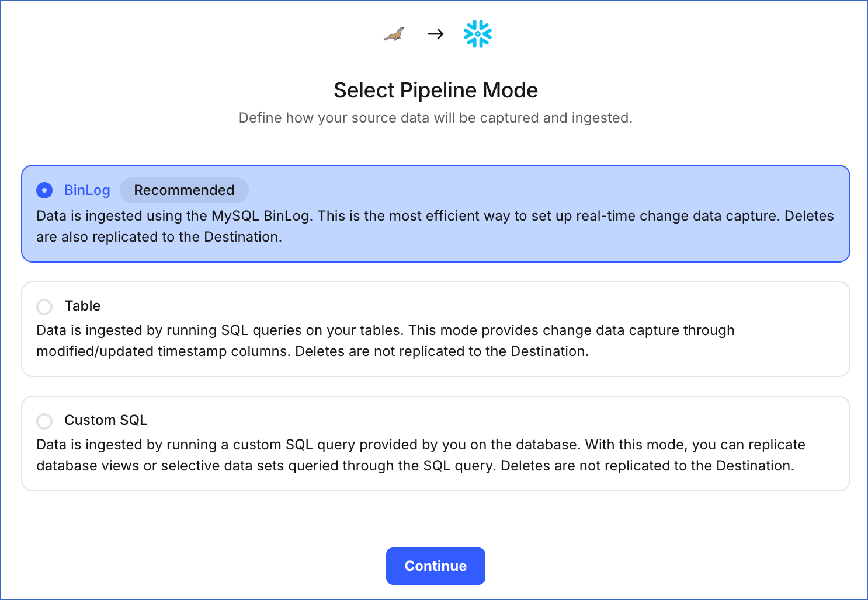Click the Custom SQL mode card

point(435,443)
